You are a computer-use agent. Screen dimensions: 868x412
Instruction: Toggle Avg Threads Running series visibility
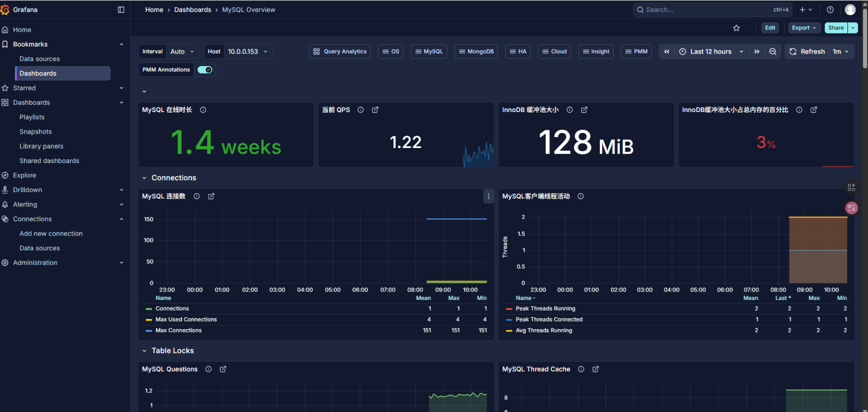pos(544,330)
